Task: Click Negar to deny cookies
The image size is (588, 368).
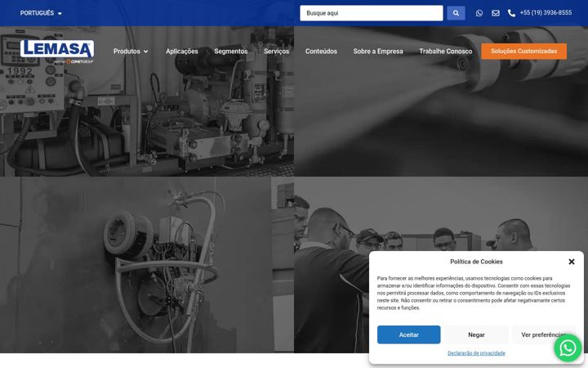Action: pos(476,334)
